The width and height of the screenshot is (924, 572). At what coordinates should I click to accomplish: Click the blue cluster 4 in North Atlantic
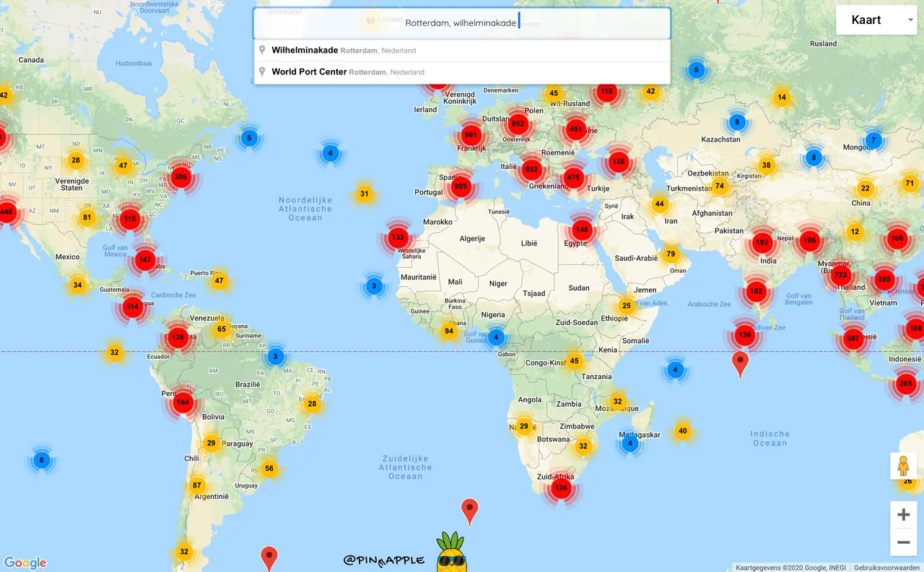[330, 153]
